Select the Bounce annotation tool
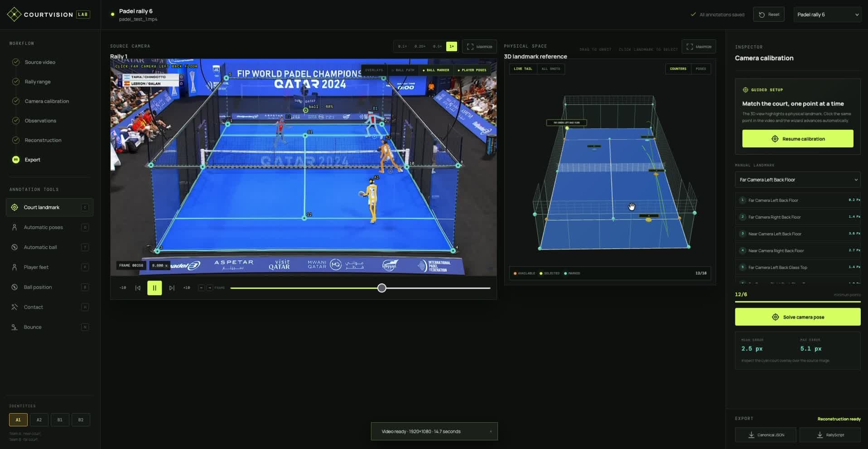 pos(49,327)
